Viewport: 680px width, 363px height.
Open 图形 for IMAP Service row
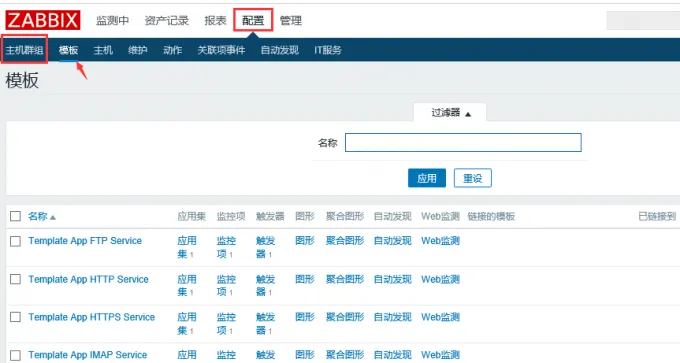[304, 355]
